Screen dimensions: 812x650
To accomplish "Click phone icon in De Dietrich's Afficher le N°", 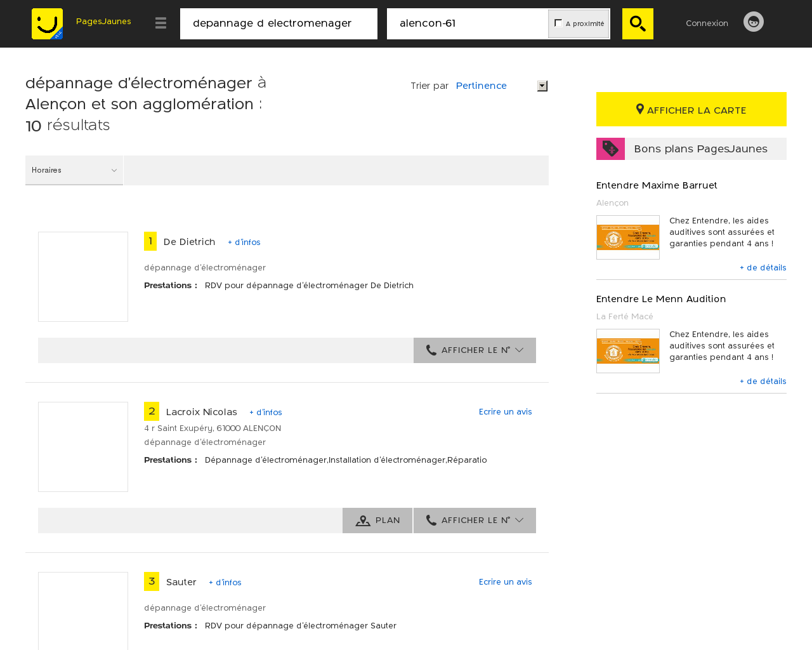I will pyautogui.click(x=431, y=350).
